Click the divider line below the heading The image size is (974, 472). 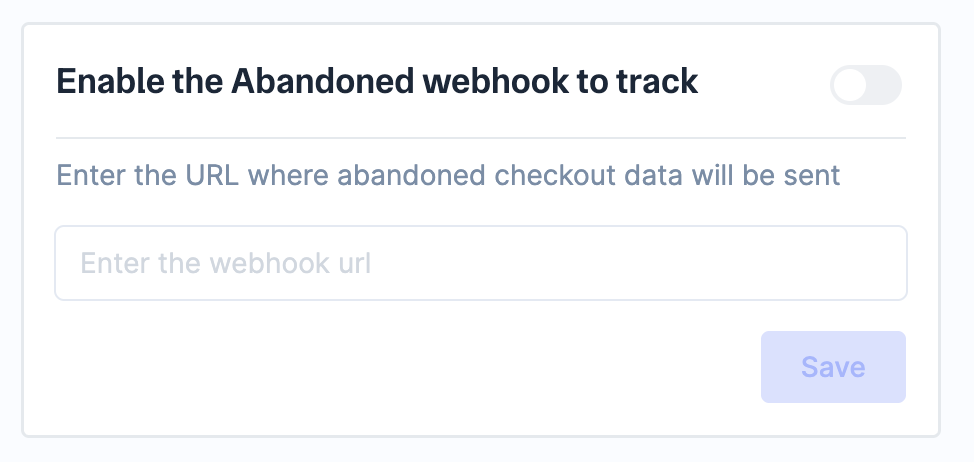click(480, 137)
